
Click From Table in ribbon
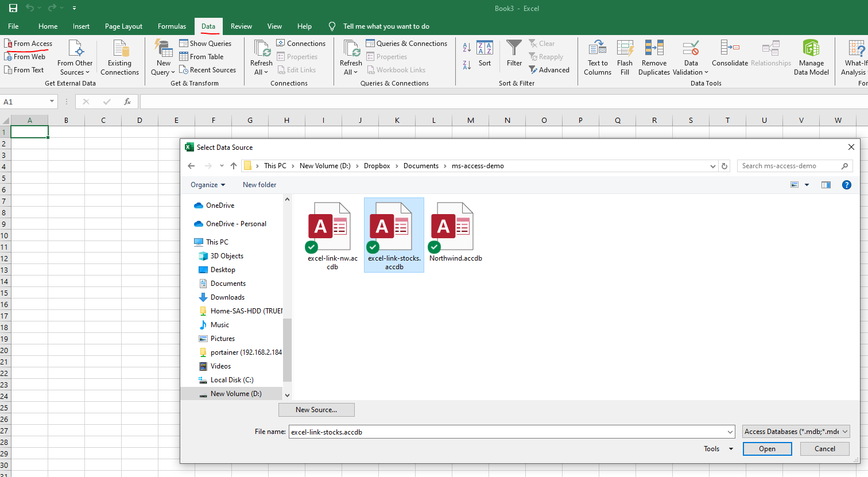click(201, 57)
